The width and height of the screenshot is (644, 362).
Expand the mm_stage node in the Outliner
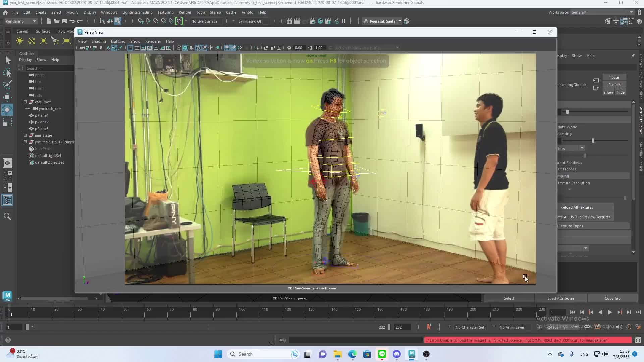[x=25, y=135]
